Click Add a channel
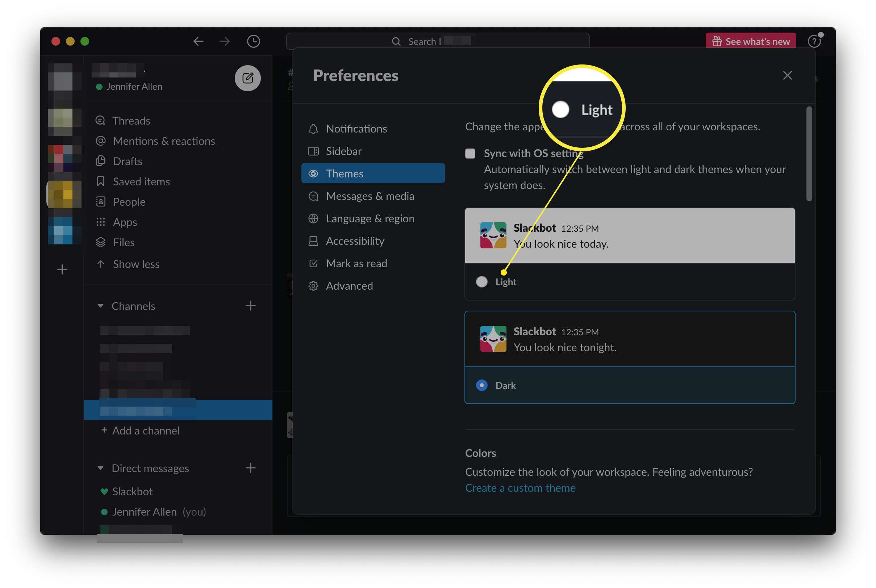This screenshot has width=876, height=588. (x=146, y=430)
